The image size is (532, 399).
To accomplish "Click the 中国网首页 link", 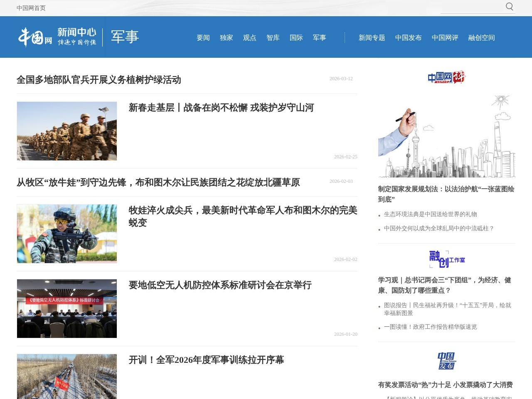I will [31, 7].
